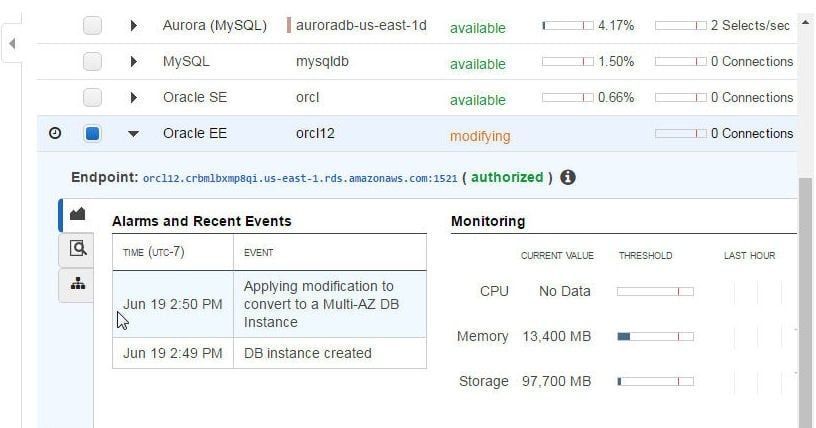
Task: Click the Aurora (MySQL) engine label
Action: tap(215, 26)
